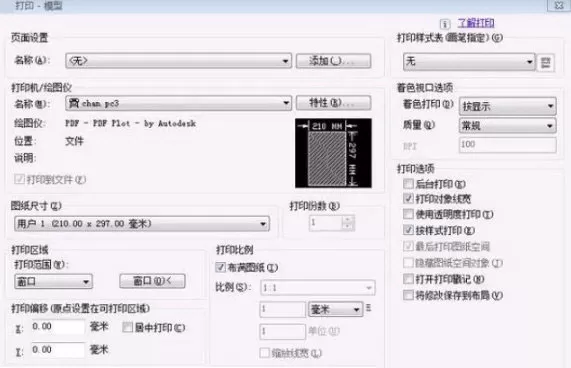Viewport: 571px width, 368px height.
Task: Click the scale 单位 value field
Action: (x=283, y=331)
